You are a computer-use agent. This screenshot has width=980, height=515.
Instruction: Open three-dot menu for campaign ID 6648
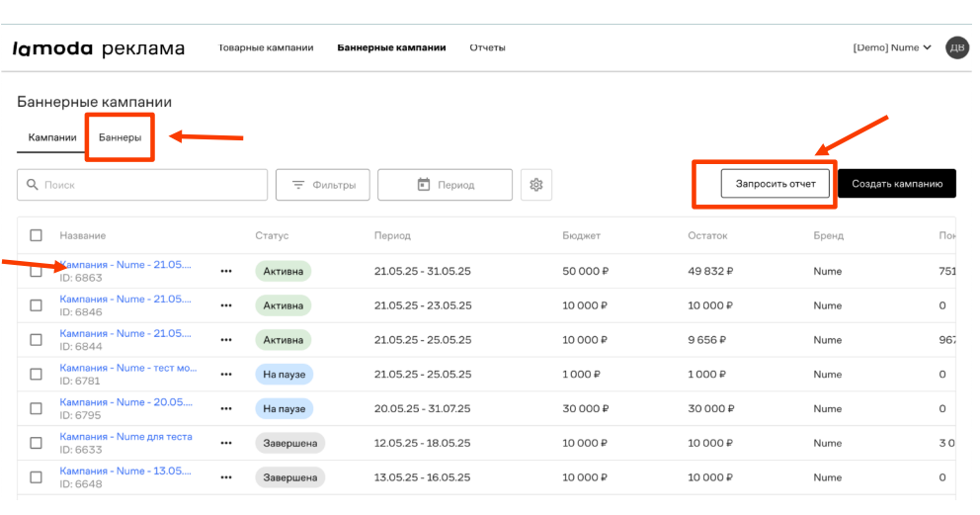click(x=226, y=477)
